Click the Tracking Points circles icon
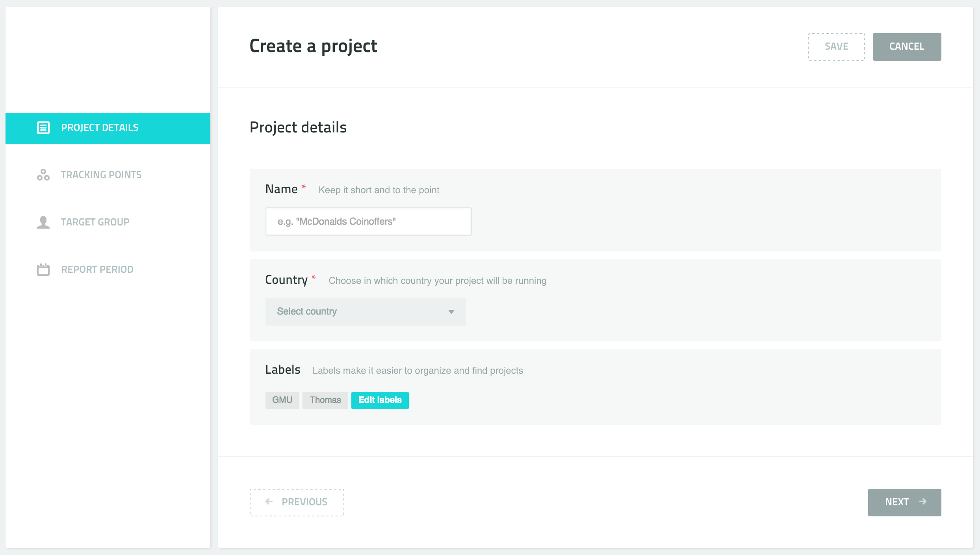Viewport: 980px width, 555px height. (x=43, y=175)
